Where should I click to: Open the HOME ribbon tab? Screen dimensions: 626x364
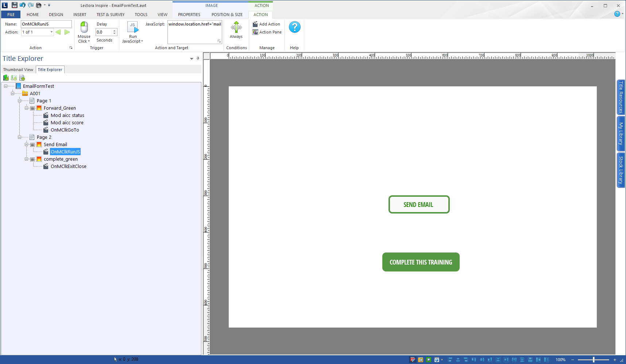32,15
